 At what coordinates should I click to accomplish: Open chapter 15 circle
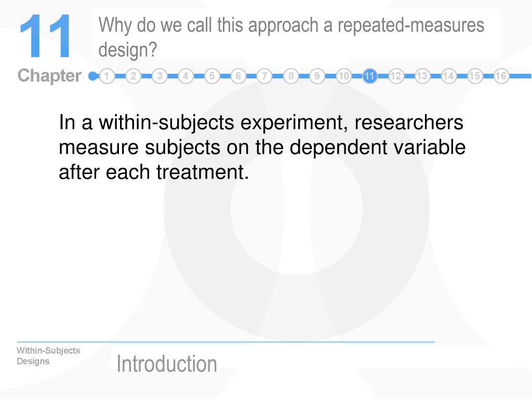point(475,76)
